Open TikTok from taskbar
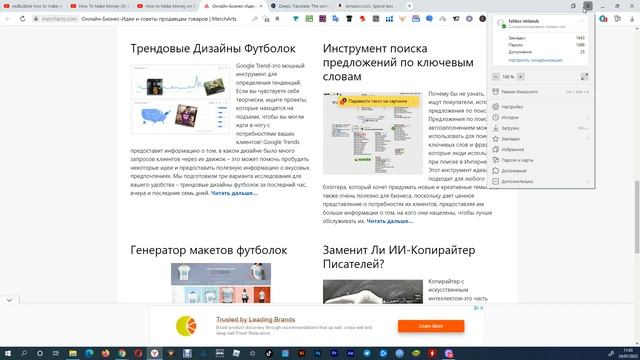 [269, 353]
